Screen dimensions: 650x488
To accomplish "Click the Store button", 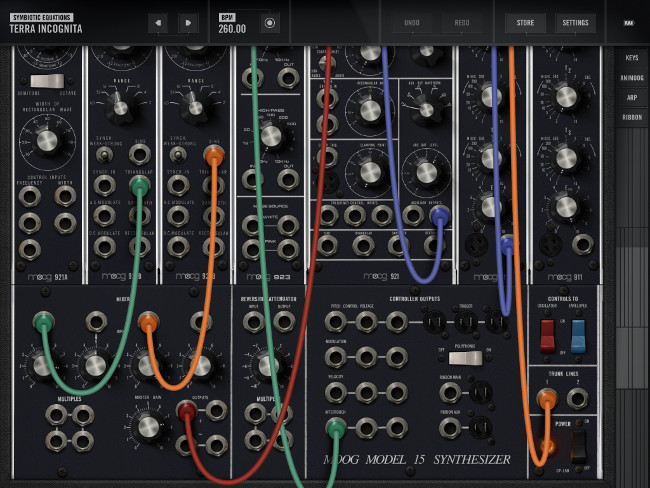I will [525, 22].
